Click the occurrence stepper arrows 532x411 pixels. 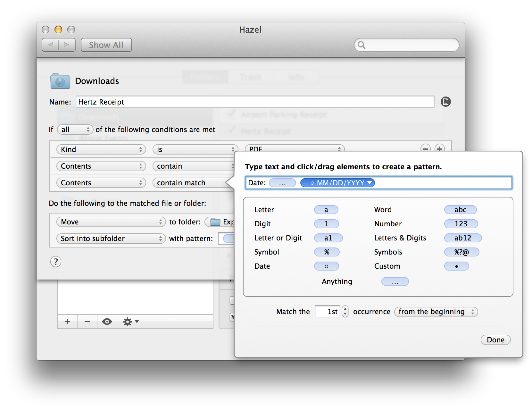point(345,311)
